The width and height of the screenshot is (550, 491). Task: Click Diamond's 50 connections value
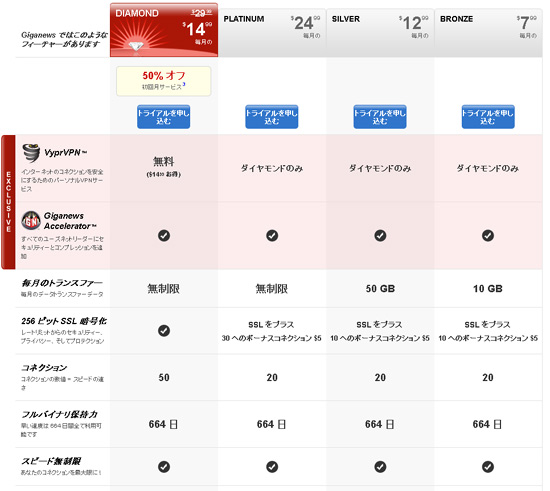[x=164, y=378]
